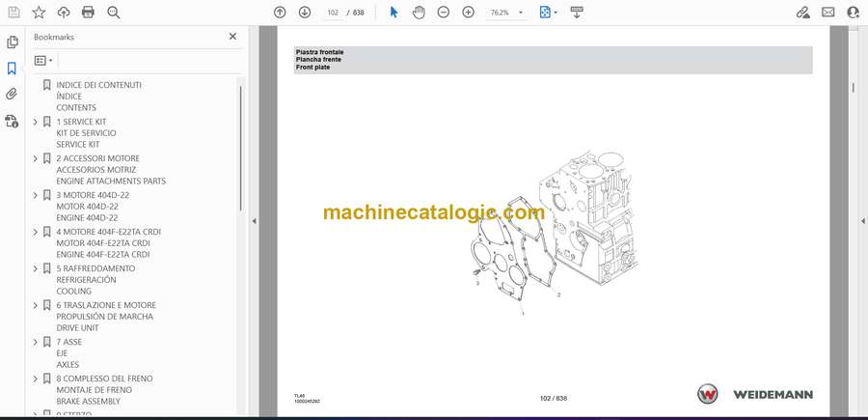This screenshot has height=420, width=868.
Task: Select the Hand pan tool
Action: (419, 13)
